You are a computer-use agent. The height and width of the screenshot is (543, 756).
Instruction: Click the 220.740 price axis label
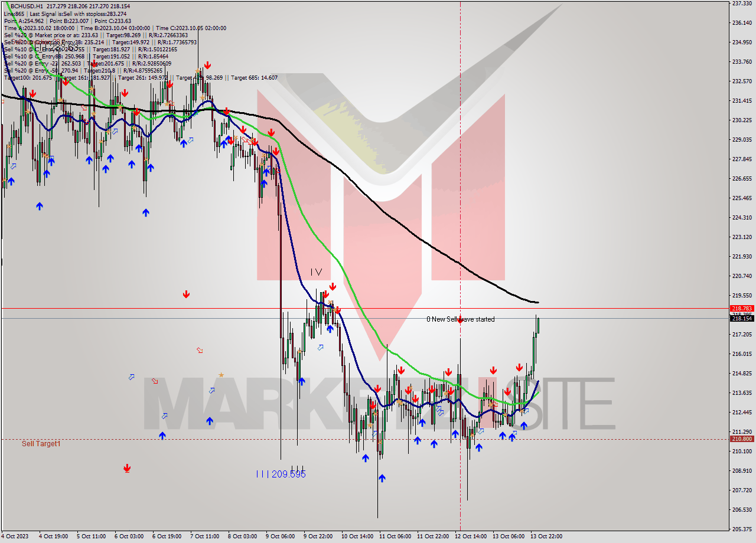742,276
